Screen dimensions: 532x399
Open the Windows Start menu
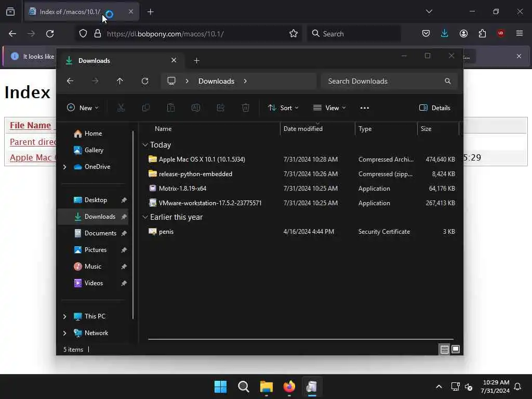[220, 387]
